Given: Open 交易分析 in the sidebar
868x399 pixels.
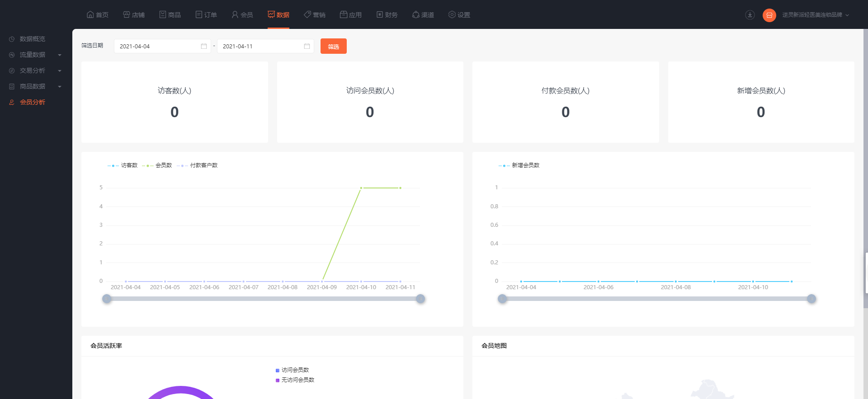Looking at the screenshot, I should tap(33, 70).
